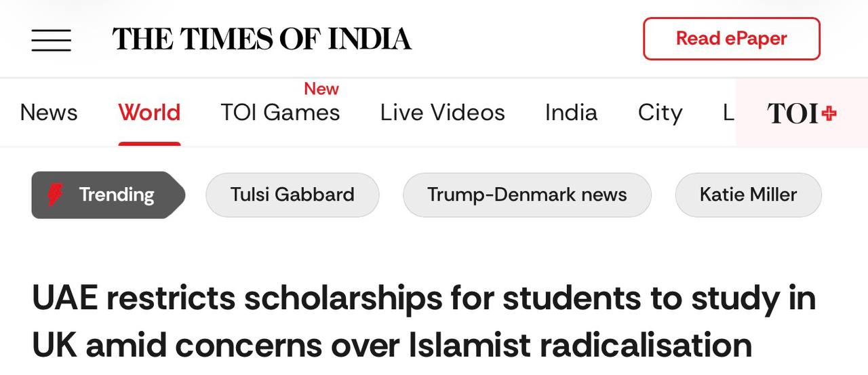Open the UAE restricts scholarships headline

[423, 321]
